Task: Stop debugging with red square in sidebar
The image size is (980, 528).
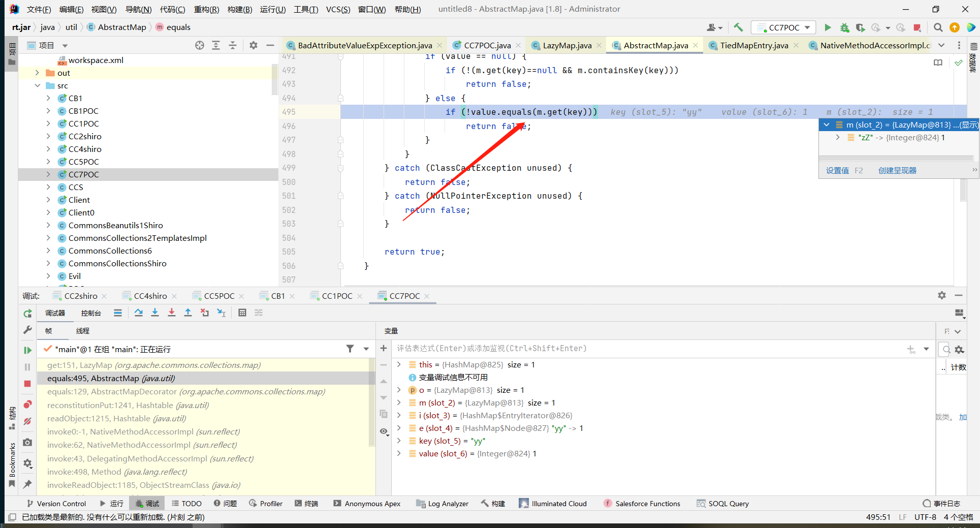Action: tap(27, 384)
